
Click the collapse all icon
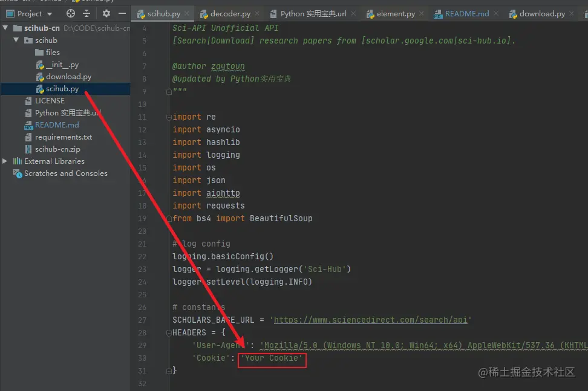pyautogui.click(x=87, y=14)
